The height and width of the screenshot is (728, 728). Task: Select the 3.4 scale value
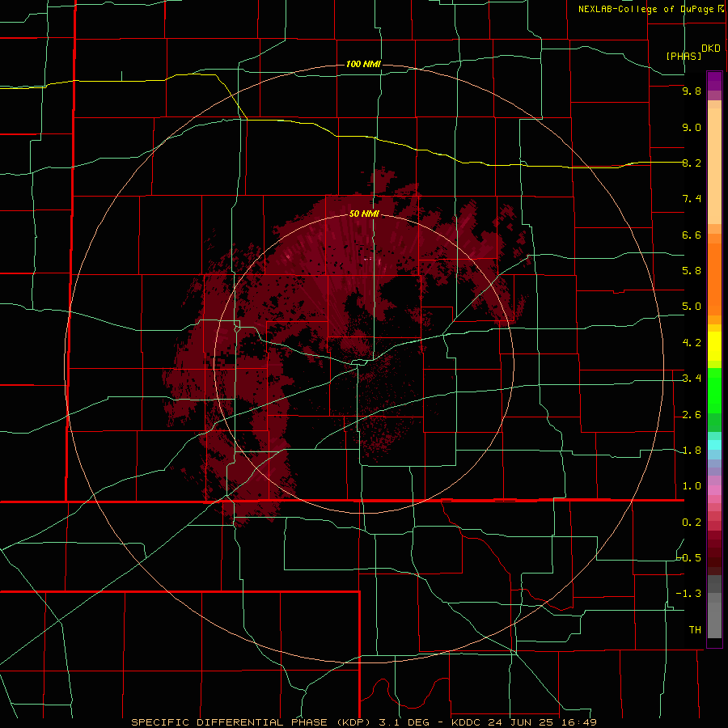[692, 379]
